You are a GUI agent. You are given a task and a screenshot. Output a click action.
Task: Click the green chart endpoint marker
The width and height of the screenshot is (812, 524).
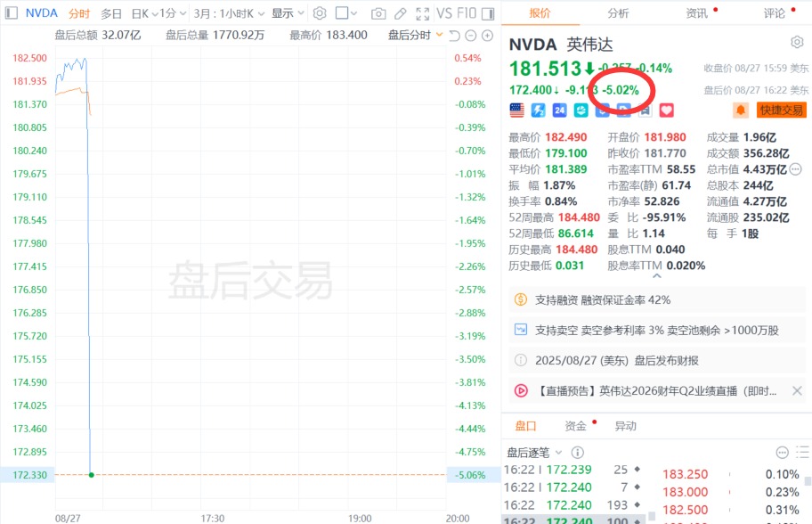click(x=92, y=475)
